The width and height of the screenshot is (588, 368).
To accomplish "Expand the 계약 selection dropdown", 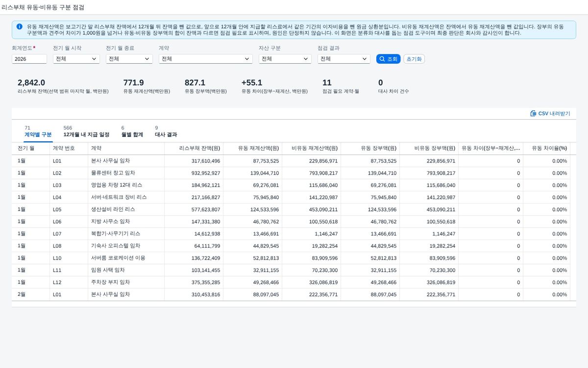I will pyautogui.click(x=206, y=59).
